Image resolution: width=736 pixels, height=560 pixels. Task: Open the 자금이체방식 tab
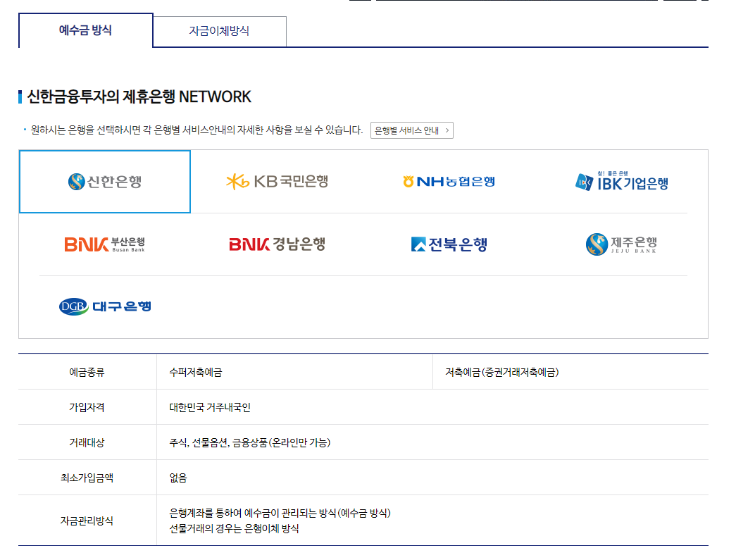click(219, 32)
